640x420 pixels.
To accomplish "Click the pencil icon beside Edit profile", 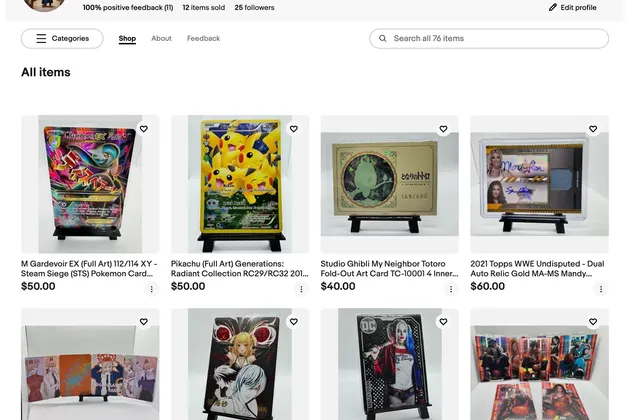I will pos(553,7).
